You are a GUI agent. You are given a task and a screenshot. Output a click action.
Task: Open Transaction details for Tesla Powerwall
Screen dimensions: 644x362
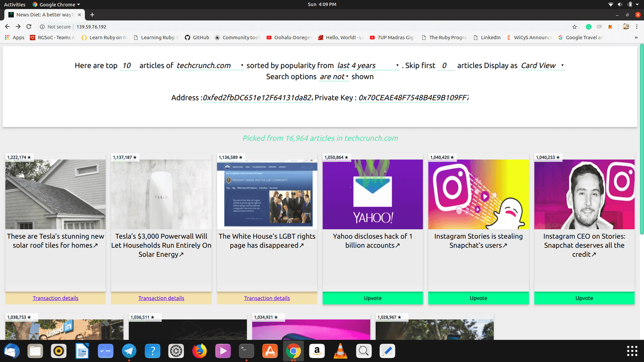click(x=161, y=298)
